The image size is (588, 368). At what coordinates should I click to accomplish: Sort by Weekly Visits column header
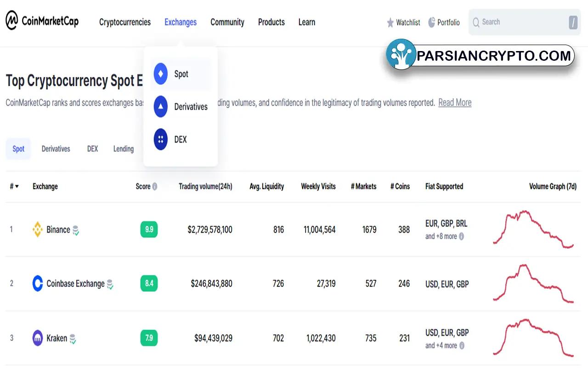(x=318, y=186)
